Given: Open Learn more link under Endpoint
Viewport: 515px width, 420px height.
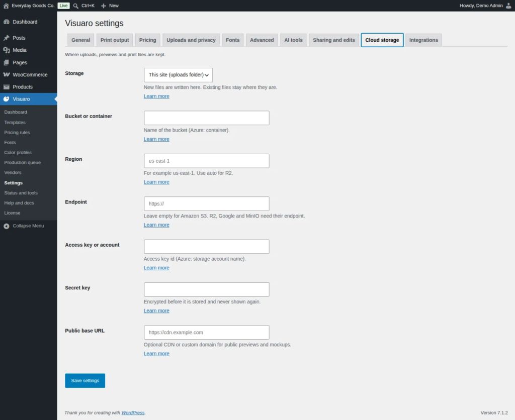Looking at the screenshot, I should pos(156,225).
